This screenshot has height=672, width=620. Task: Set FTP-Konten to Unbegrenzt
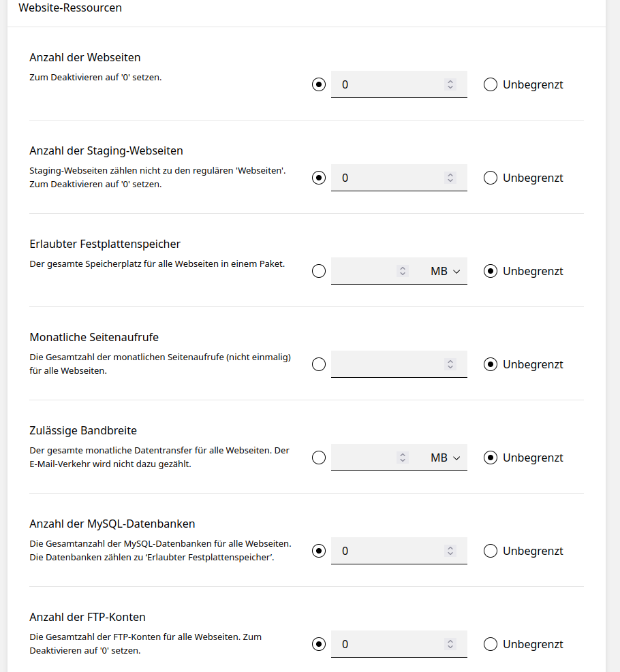click(491, 643)
